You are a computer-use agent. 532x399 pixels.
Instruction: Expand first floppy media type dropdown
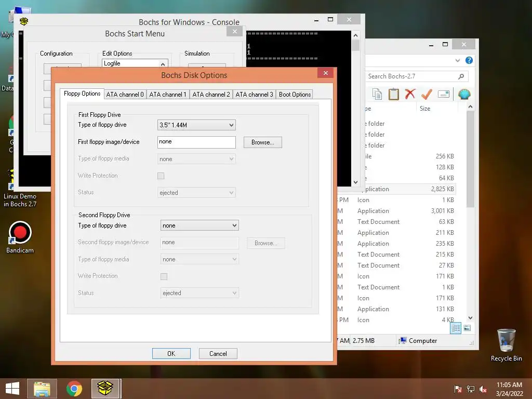click(x=196, y=159)
